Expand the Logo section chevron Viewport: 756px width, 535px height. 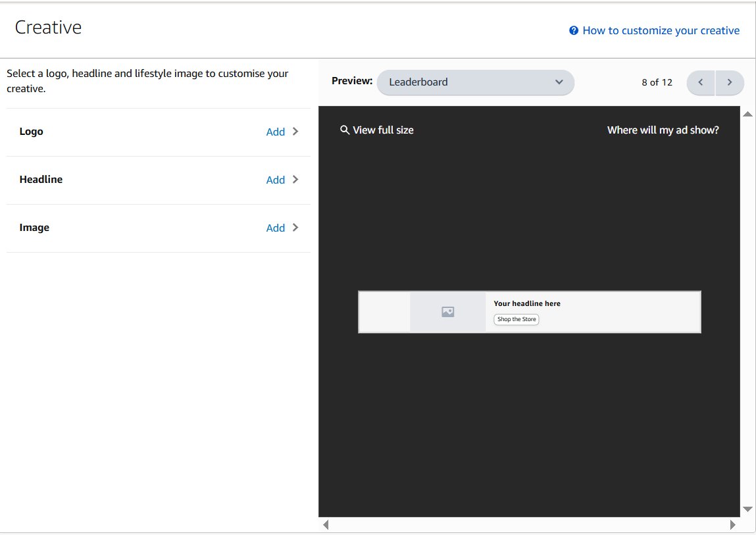coord(295,132)
